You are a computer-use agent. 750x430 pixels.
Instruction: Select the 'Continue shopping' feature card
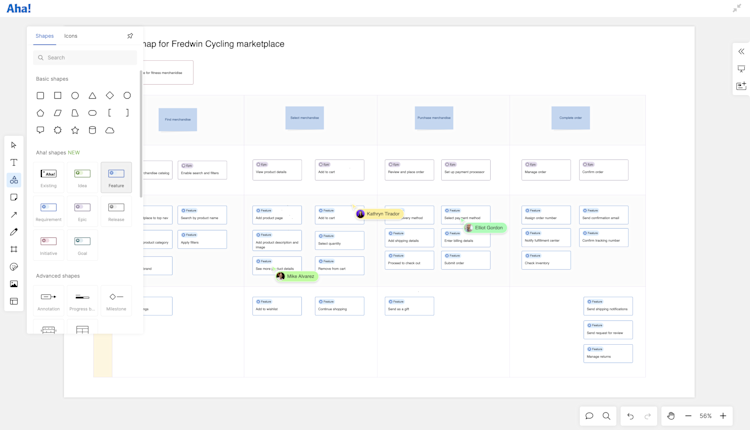point(340,306)
